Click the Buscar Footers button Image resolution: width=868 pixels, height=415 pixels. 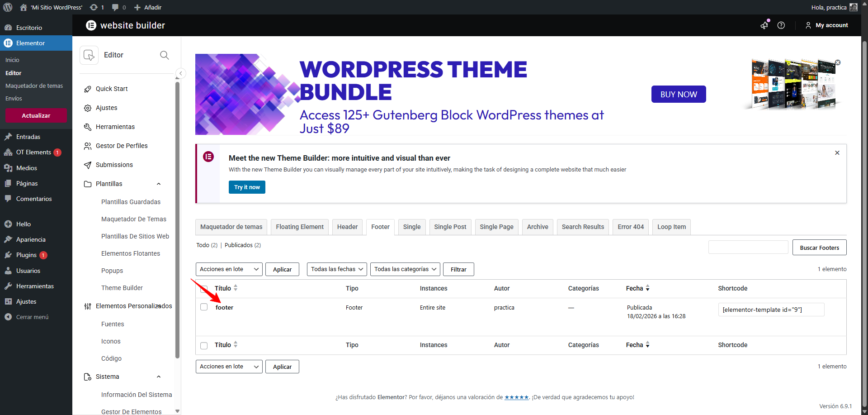[x=819, y=248]
